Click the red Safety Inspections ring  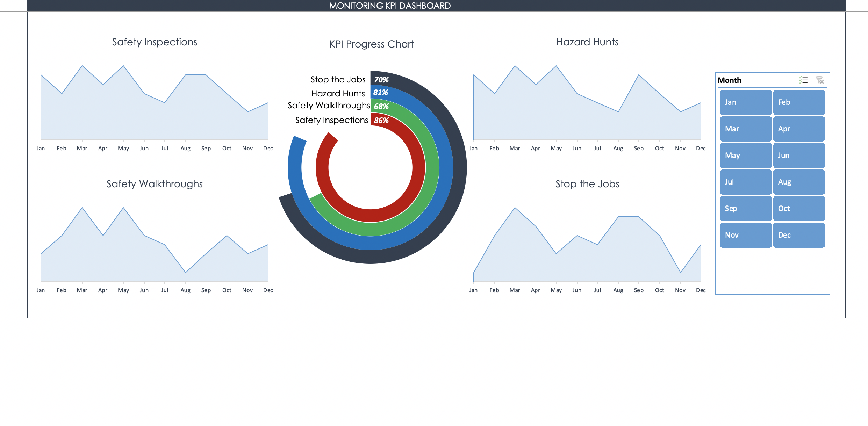(419, 168)
